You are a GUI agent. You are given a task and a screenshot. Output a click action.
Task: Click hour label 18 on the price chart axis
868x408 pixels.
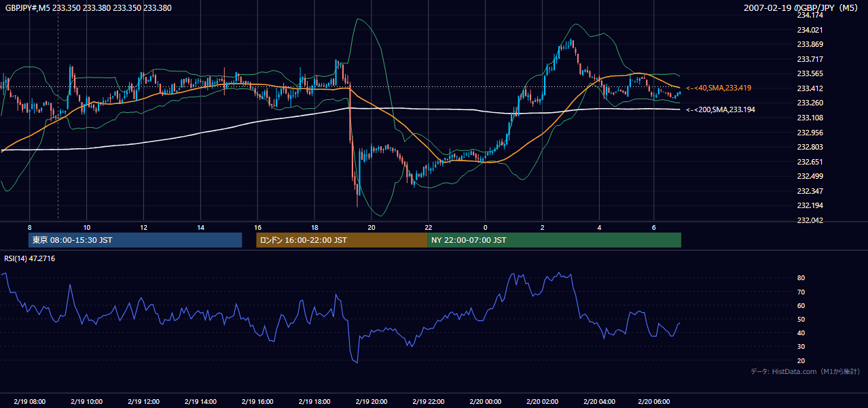[314, 226]
